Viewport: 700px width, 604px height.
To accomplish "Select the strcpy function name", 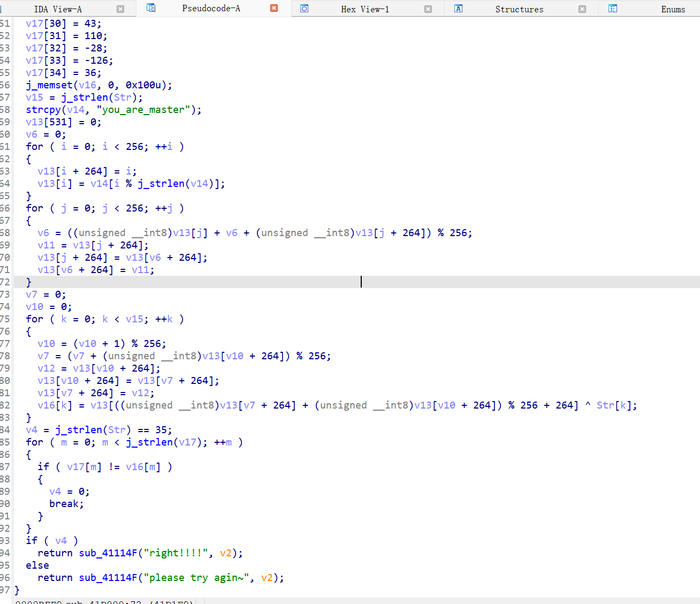I will coord(43,110).
